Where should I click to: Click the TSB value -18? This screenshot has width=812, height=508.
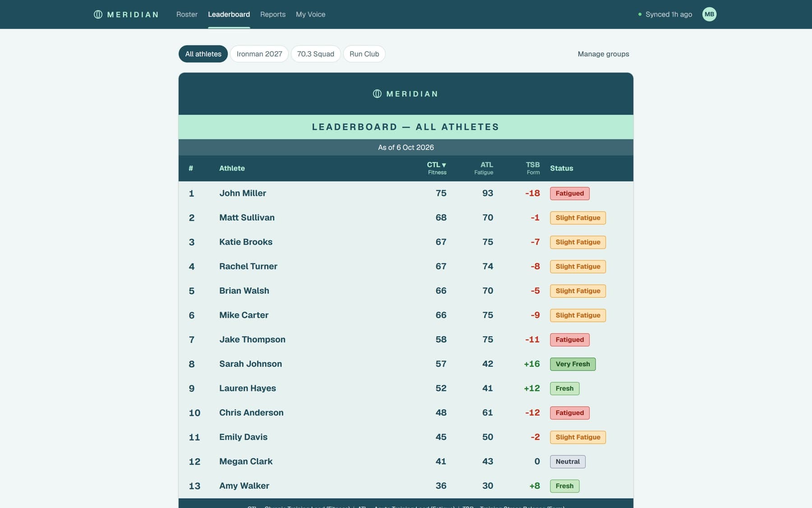pyautogui.click(x=532, y=193)
